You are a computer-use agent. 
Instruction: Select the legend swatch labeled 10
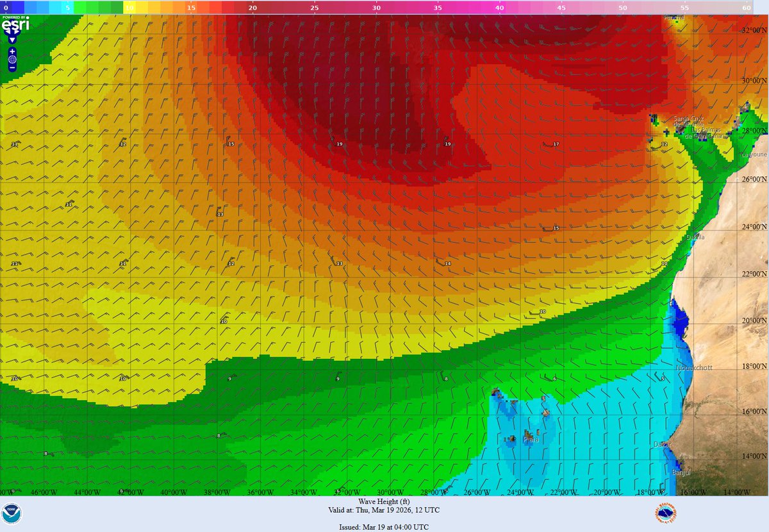click(130, 8)
